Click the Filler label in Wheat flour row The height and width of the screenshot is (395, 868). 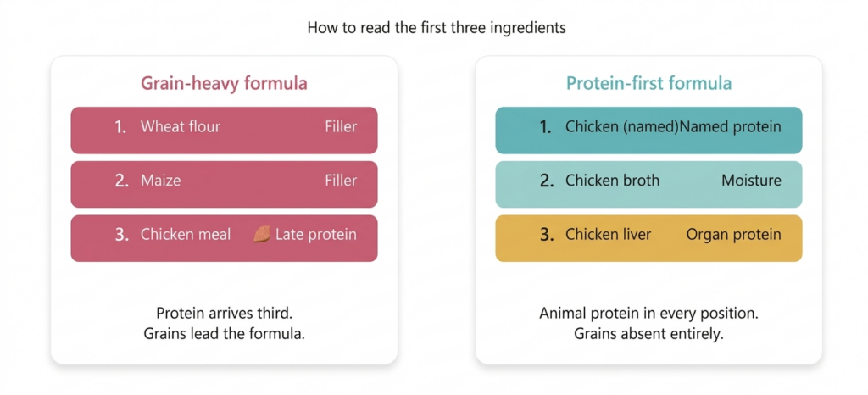(341, 127)
